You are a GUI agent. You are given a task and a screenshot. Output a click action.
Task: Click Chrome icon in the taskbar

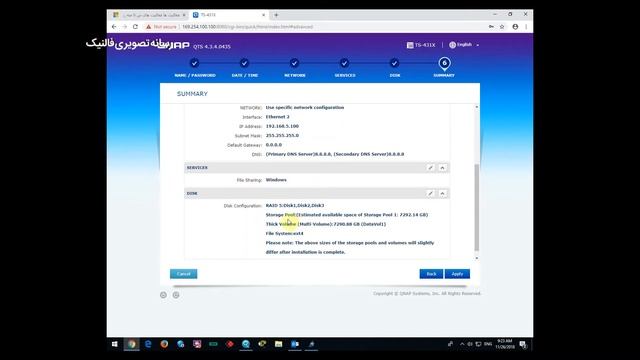131,344
